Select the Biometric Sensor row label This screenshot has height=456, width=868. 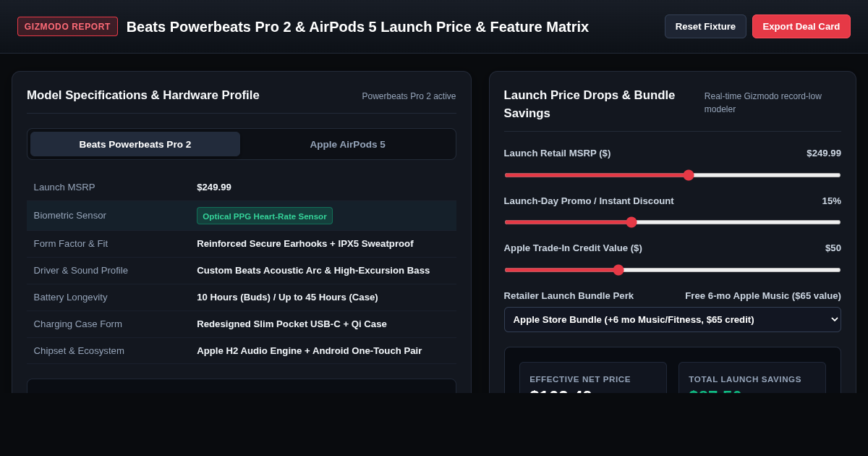click(70, 216)
